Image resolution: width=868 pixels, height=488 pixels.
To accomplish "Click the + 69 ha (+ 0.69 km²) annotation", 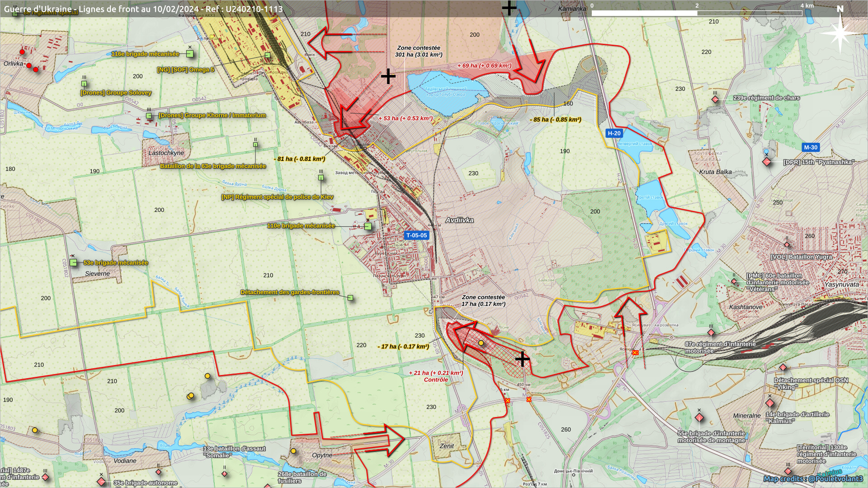I will pyautogui.click(x=484, y=66).
